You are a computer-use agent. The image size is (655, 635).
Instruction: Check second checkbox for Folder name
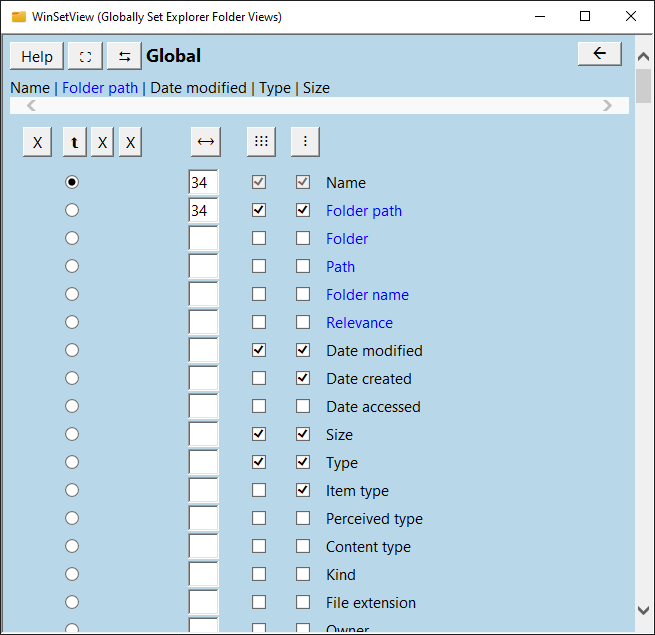click(x=303, y=294)
